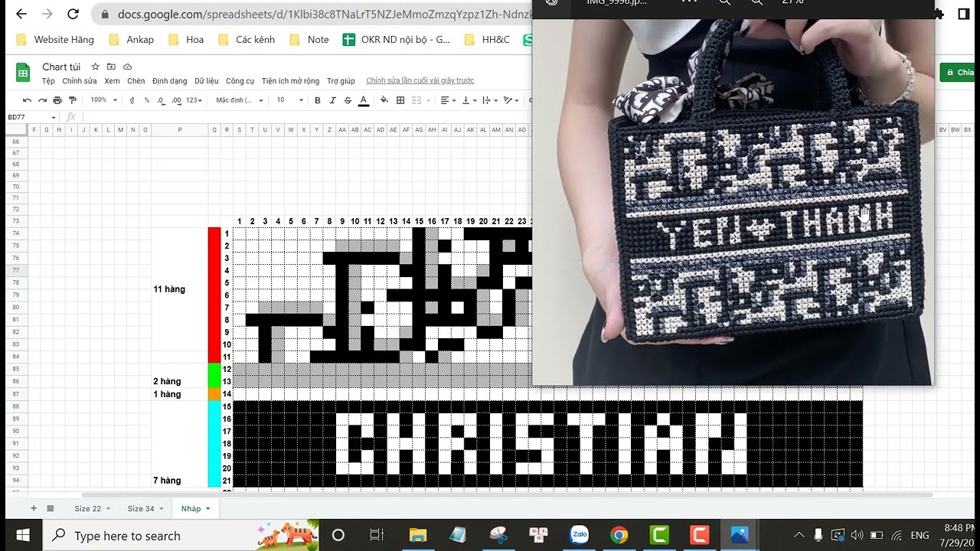980x551 pixels.
Task: Open File Explorer from the taskbar
Action: tap(417, 535)
